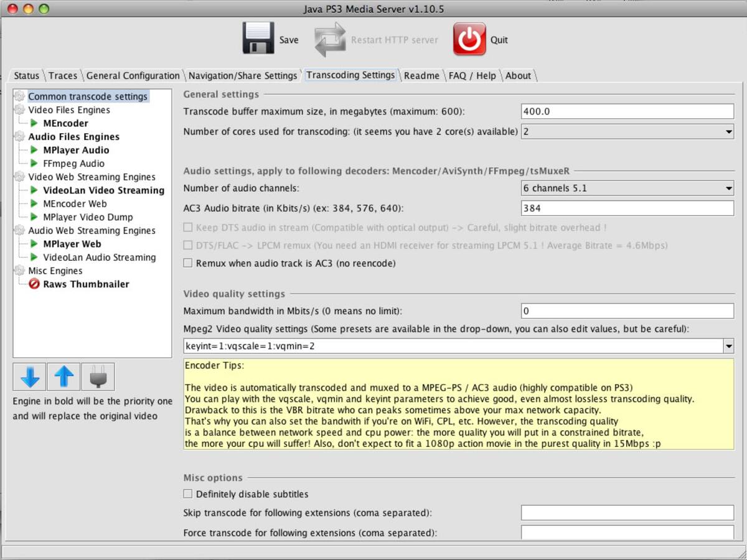
Task: Open Mpeg2 video quality presets dropdown arrow
Action: click(728, 346)
